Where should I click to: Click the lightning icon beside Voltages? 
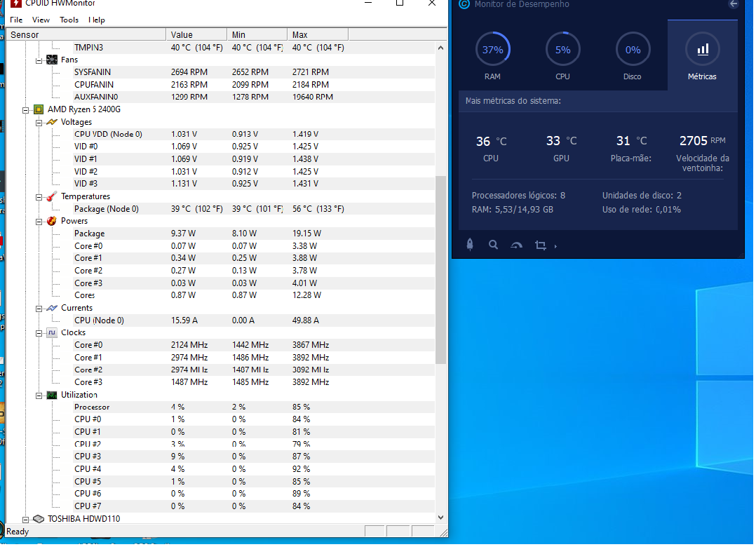(x=52, y=122)
